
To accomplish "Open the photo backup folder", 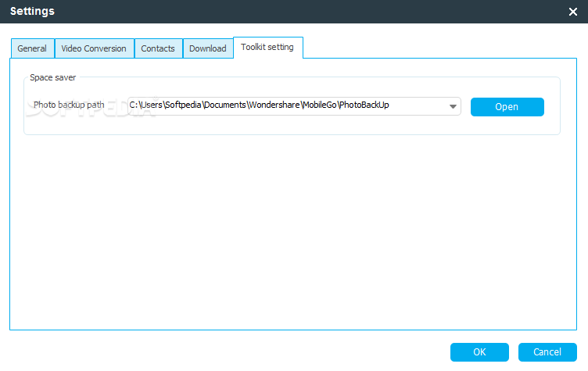I will click(x=507, y=107).
